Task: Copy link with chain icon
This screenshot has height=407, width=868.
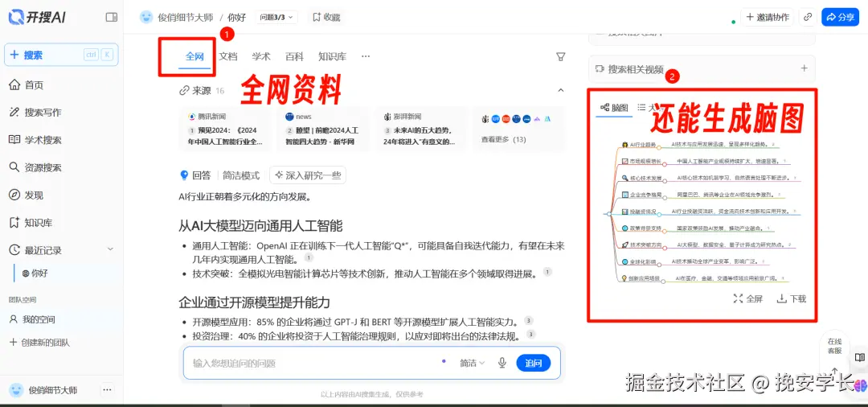Action: [x=808, y=17]
